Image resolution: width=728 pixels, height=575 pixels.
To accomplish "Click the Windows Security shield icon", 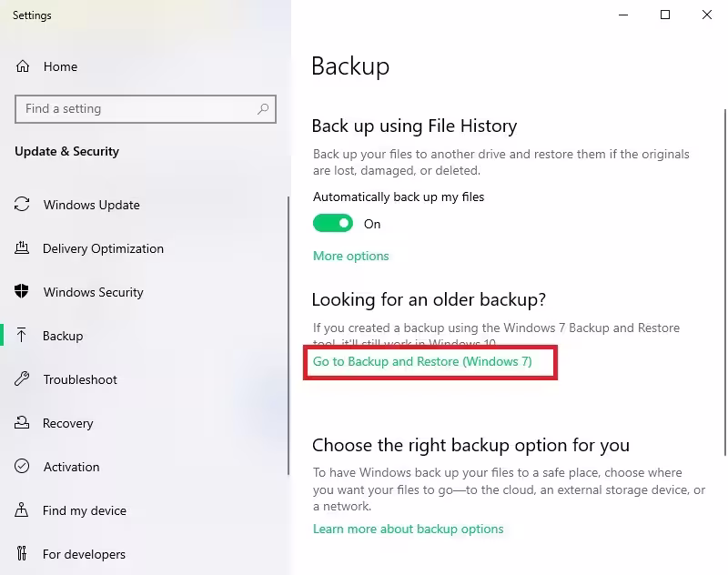I will click(23, 292).
